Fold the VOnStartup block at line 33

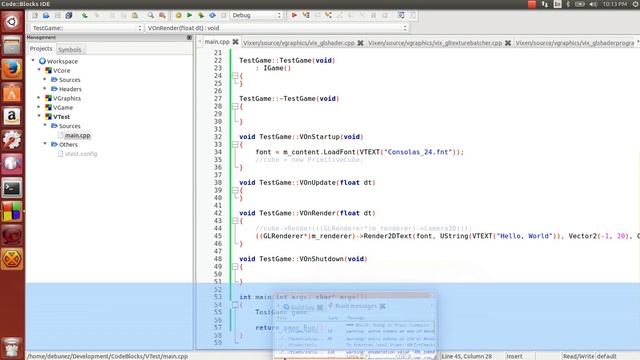tap(235, 144)
